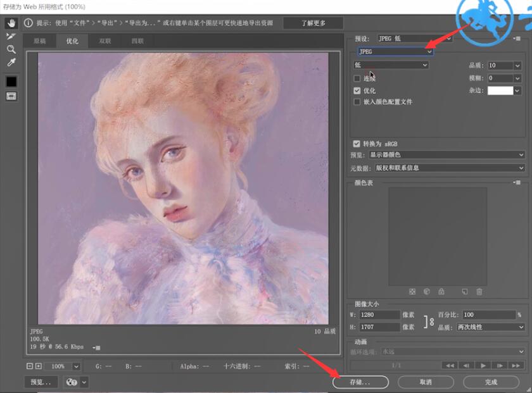
Task: Play the animation
Action: tap(483, 366)
